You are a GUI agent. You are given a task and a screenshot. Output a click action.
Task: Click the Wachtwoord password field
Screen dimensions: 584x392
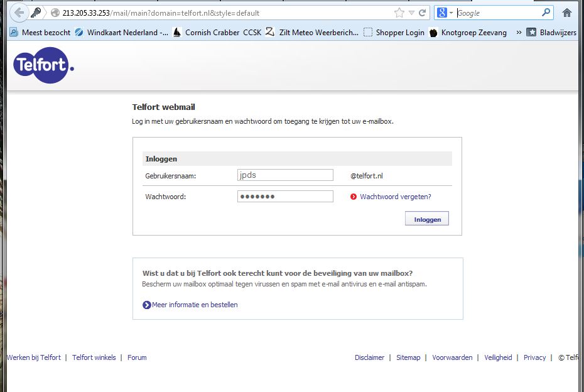[x=285, y=197]
